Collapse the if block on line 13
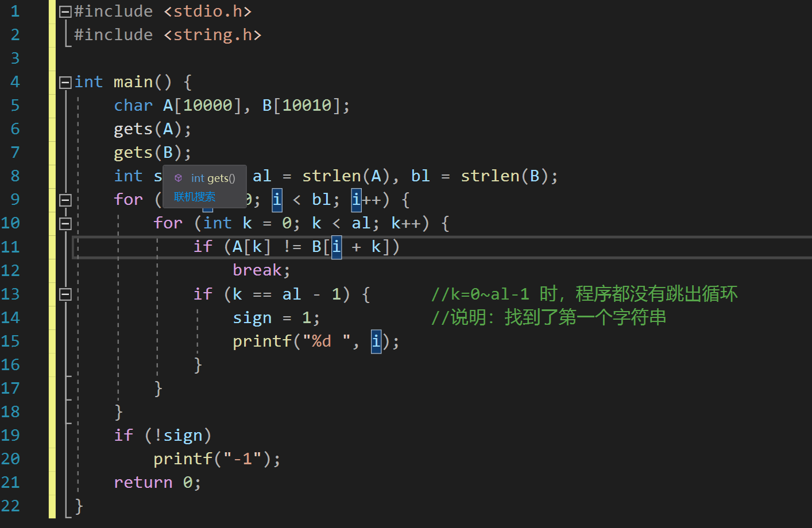 [x=65, y=294]
